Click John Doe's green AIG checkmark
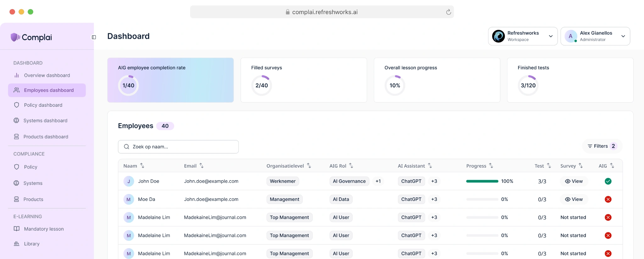644x259 pixels. point(608,181)
